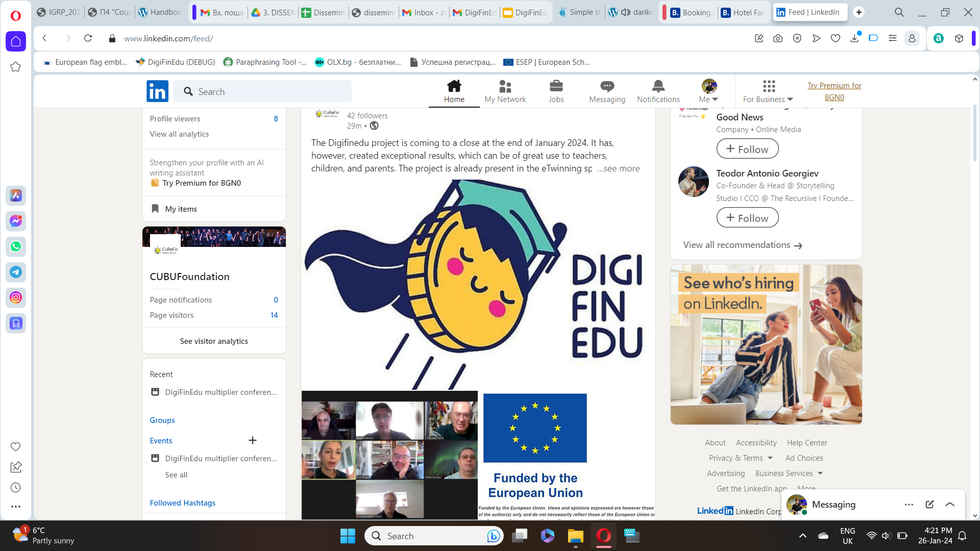Show hidden system tray icons

(803, 536)
